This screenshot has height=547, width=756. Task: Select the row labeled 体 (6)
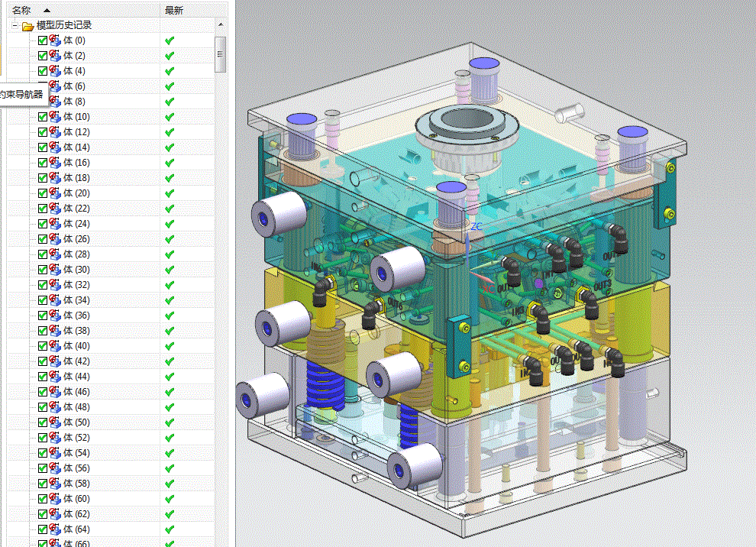111,86
